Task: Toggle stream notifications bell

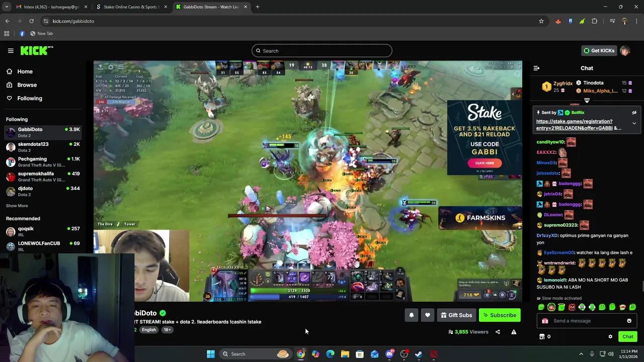Action: 411,315
